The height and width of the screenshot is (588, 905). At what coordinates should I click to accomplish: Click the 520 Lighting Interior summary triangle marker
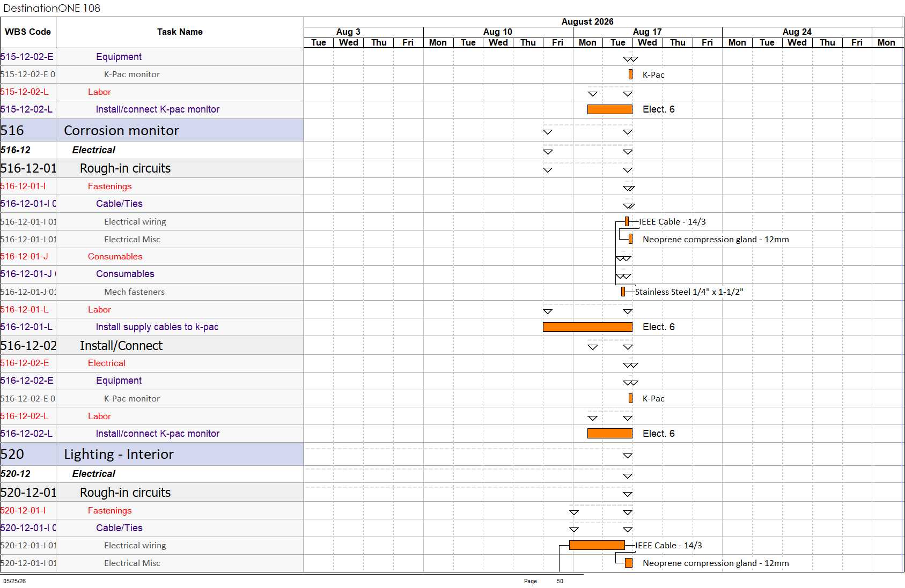(628, 456)
